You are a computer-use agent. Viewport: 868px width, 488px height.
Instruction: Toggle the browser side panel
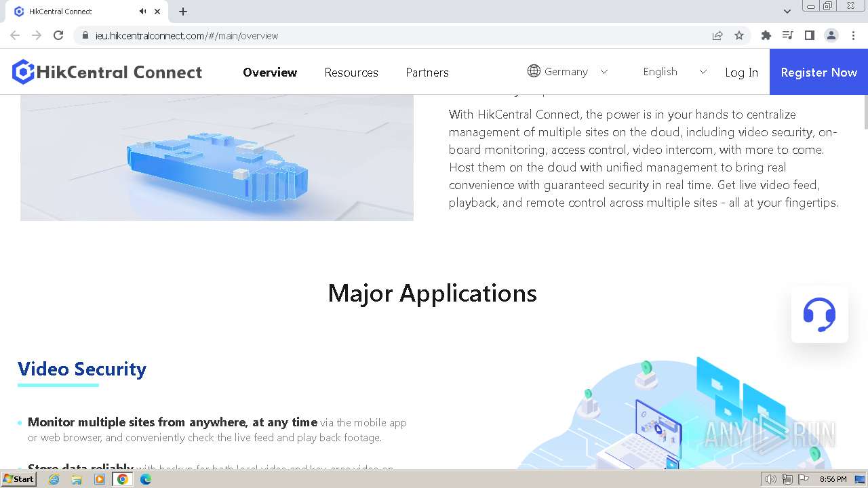click(x=810, y=35)
